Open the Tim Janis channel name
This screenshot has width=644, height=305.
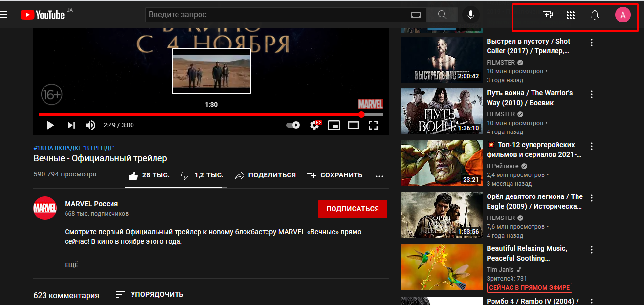[501, 270]
